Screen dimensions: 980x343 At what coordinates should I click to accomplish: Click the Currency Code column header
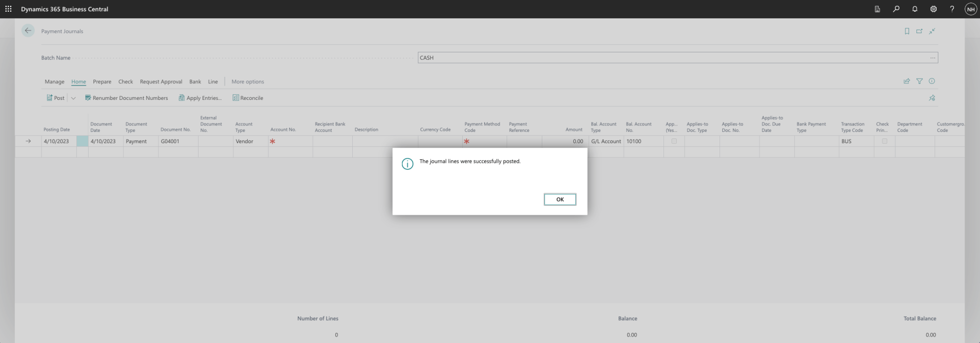click(435, 130)
